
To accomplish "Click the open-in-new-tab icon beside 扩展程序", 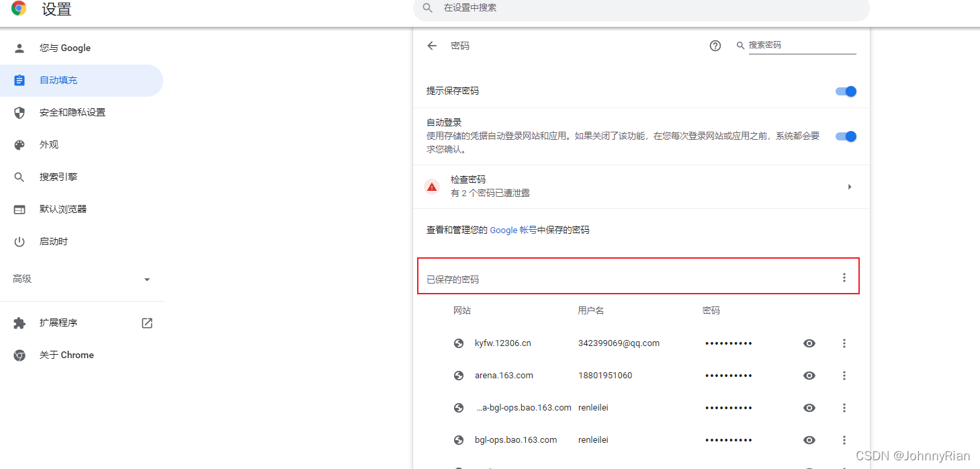I will pos(147,323).
